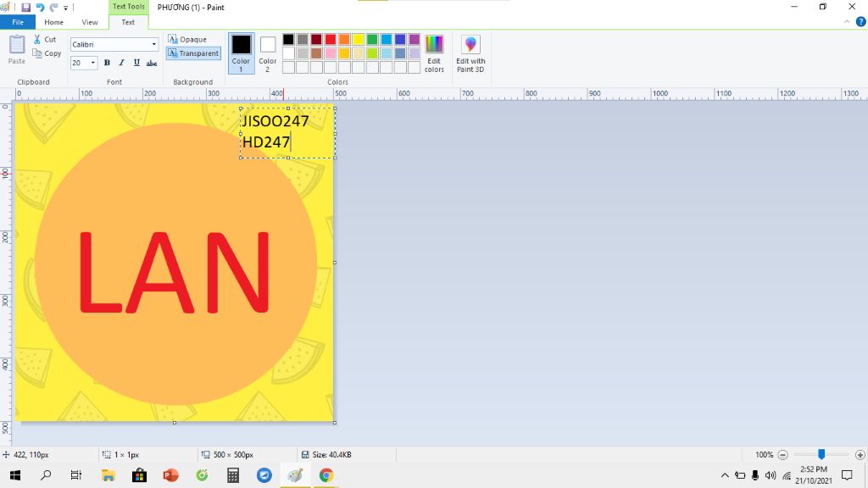Open Task View on taskbar

point(76,475)
